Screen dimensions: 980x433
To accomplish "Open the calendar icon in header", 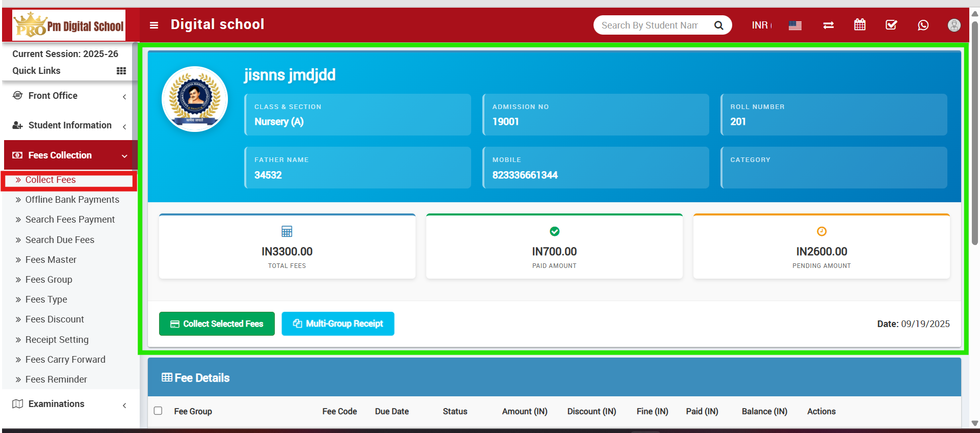I will (x=860, y=25).
